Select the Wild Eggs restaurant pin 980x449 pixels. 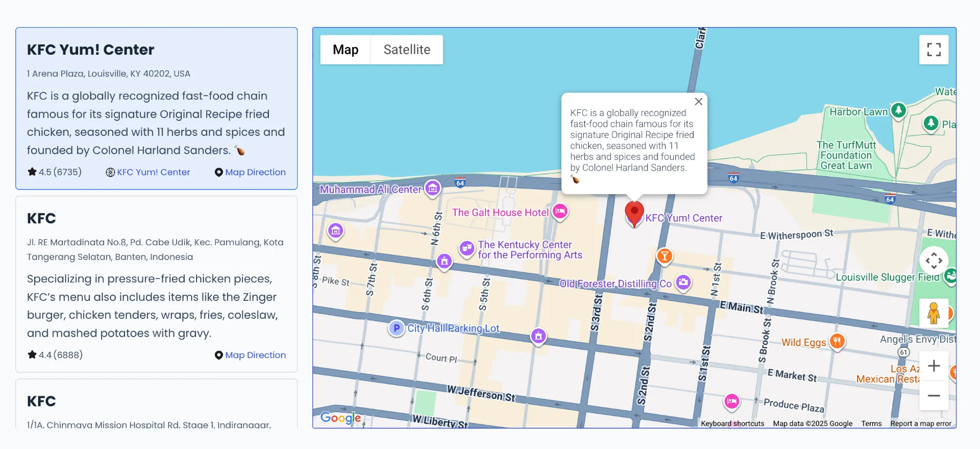tap(837, 341)
